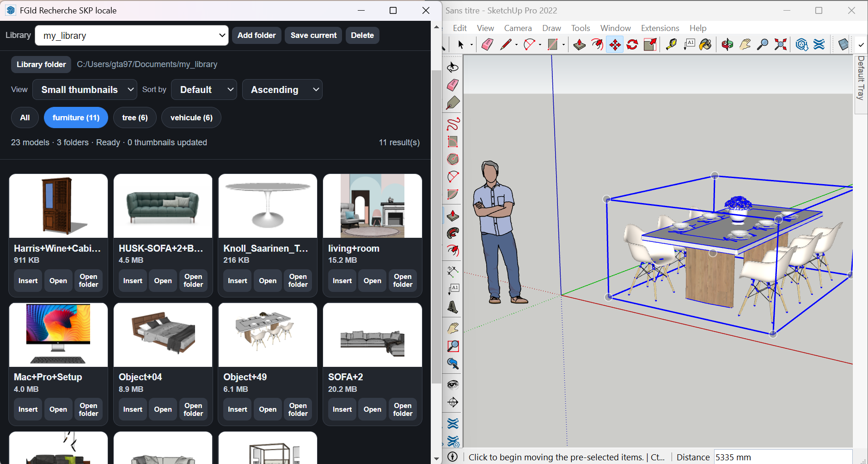868x464 pixels.
Task: Choose the 3D Text tool
Action: tap(453, 307)
